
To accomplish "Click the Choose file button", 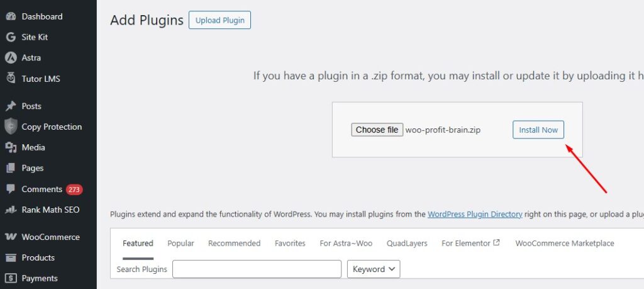I will tap(377, 130).
